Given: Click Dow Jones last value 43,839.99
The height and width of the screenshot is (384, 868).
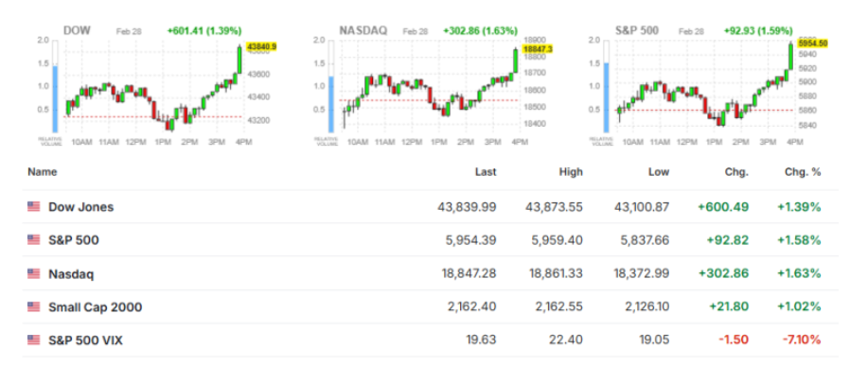Looking at the screenshot, I should click(468, 207).
